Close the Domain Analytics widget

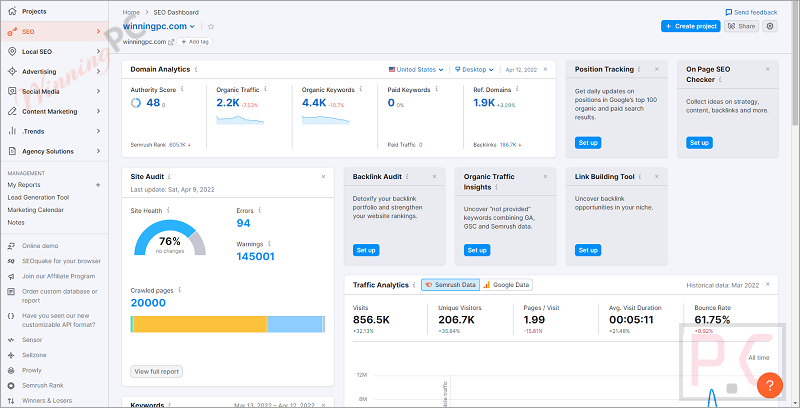(545, 69)
